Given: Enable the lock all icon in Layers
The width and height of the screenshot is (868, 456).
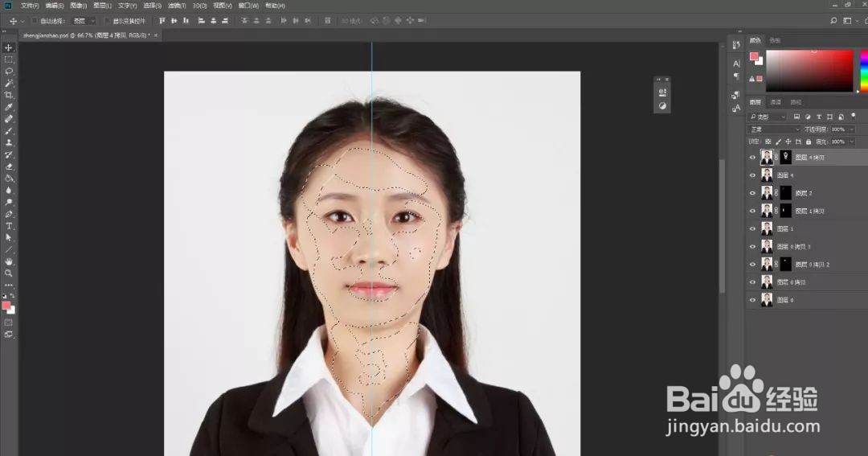Looking at the screenshot, I should (x=809, y=142).
